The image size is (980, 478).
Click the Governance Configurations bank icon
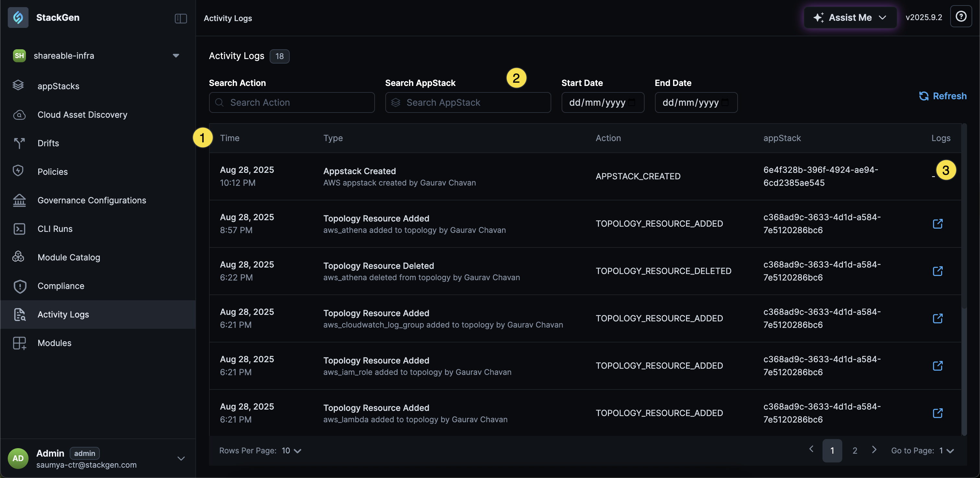[x=19, y=200]
